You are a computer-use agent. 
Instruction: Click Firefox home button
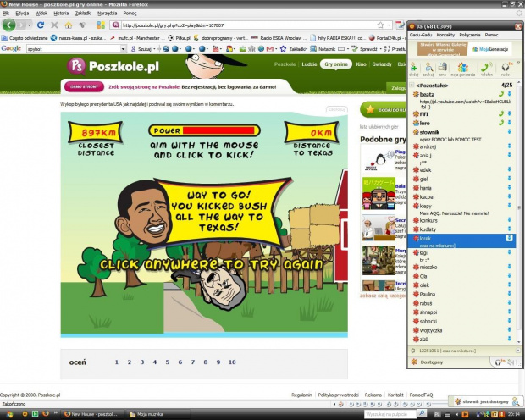69,25
